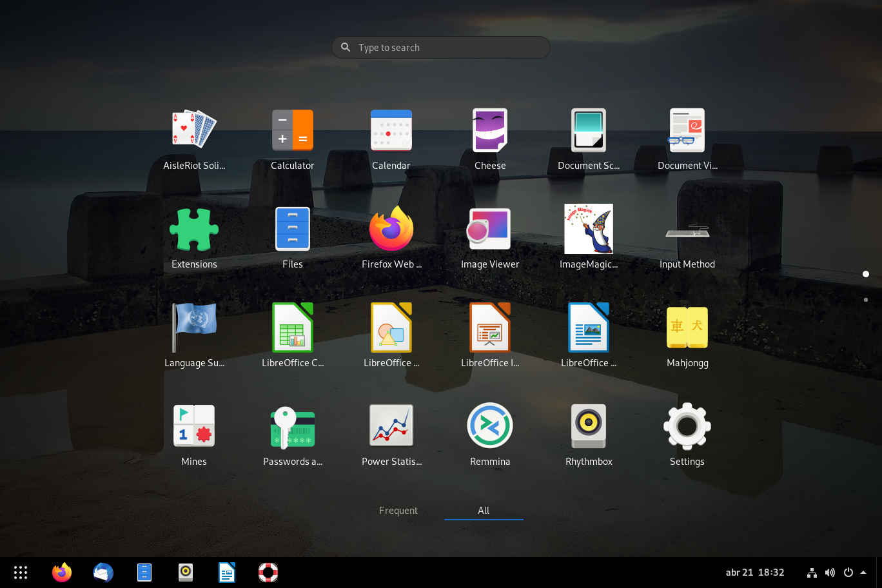Screen dimensions: 882x588
Task: Toggle the Show Applications grid button
Action: tap(21, 573)
